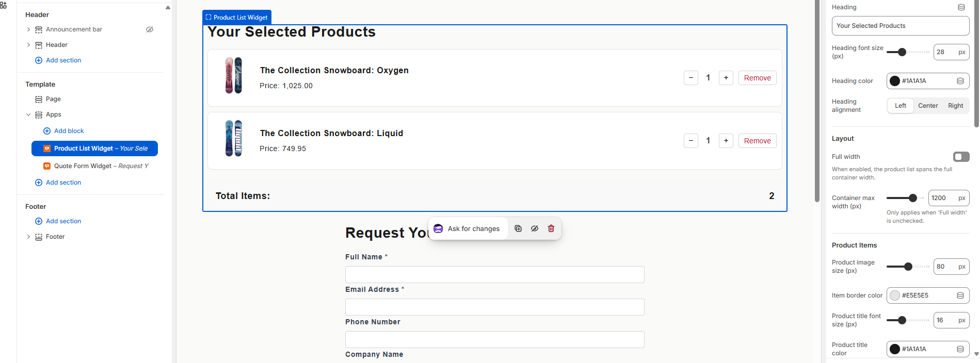980x363 pixels.
Task: Collapse the Apps section chevron
Action: (x=28, y=114)
